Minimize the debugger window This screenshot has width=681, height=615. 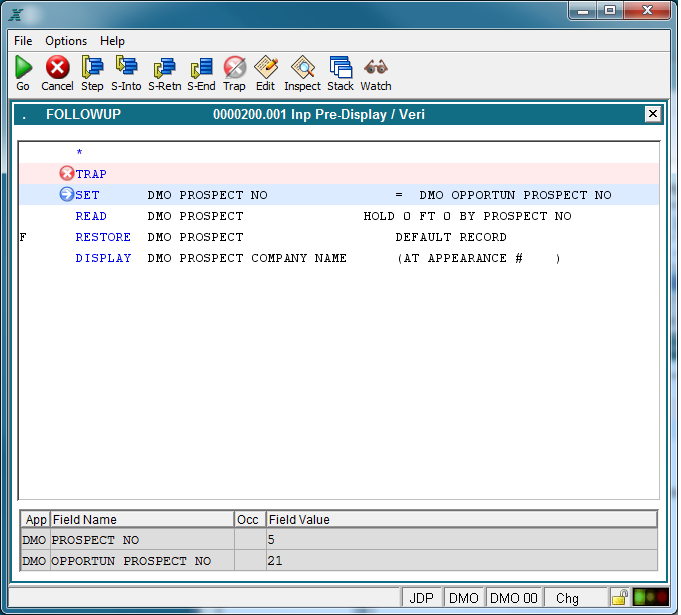pos(583,11)
